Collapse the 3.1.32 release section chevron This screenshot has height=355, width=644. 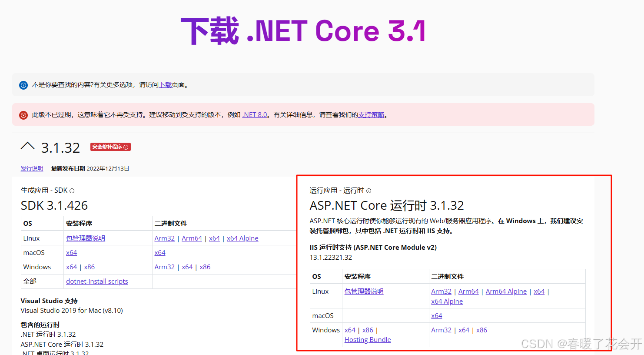tap(27, 146)
